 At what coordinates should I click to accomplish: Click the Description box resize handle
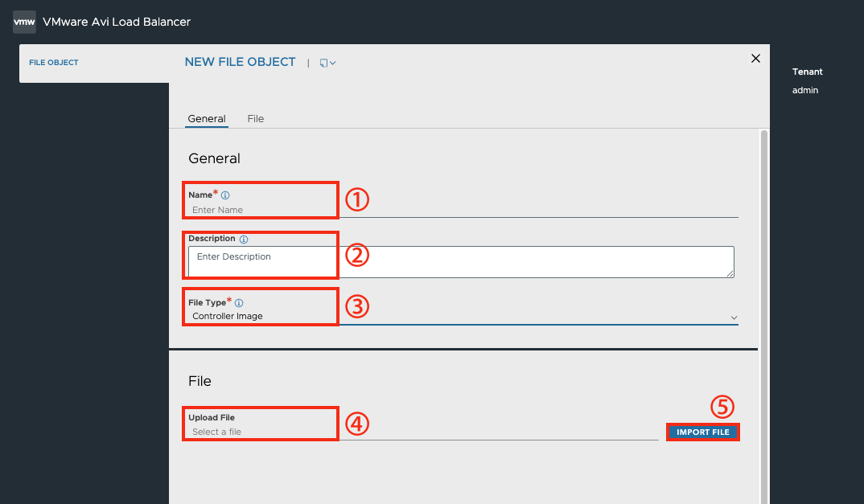tap(730, 274)
